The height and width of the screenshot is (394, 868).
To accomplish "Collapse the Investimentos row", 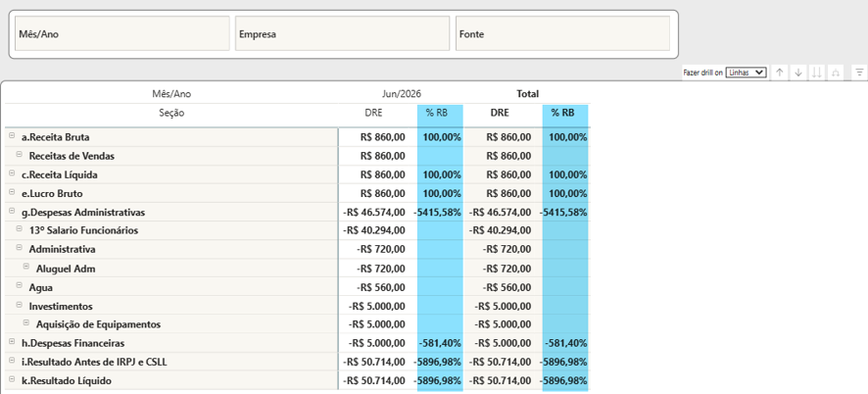I will 19,305.
